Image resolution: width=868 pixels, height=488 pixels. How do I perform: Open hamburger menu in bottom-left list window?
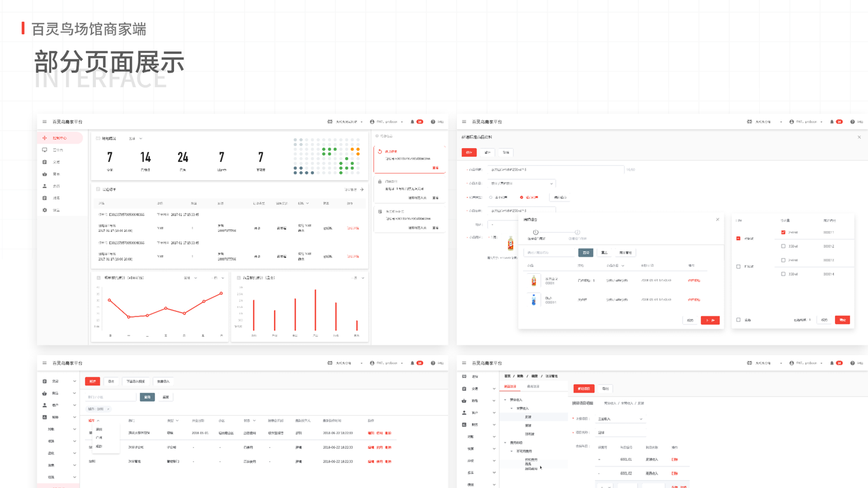[44, 363]
